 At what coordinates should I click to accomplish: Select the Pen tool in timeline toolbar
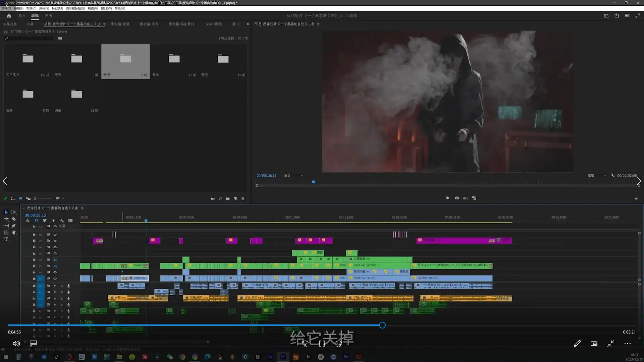tap(14, 226)
